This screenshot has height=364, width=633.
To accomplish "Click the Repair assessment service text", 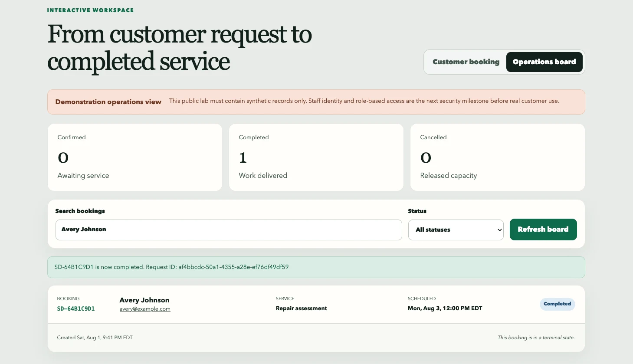I will (302, 308).
